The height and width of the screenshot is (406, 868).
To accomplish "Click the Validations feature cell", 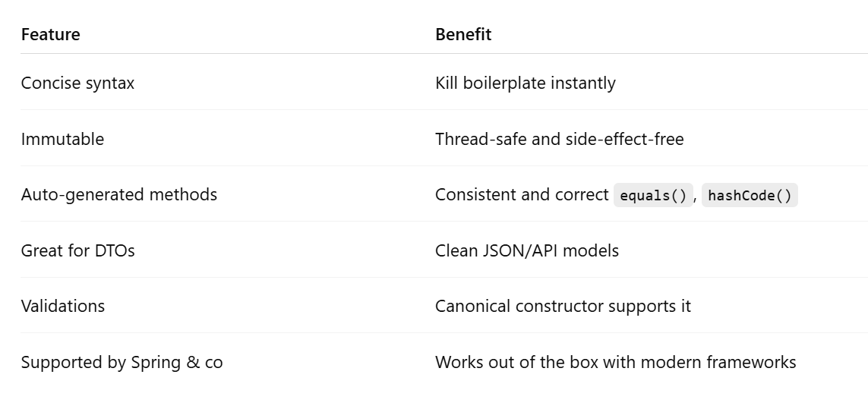I will [x=63, y=306].
